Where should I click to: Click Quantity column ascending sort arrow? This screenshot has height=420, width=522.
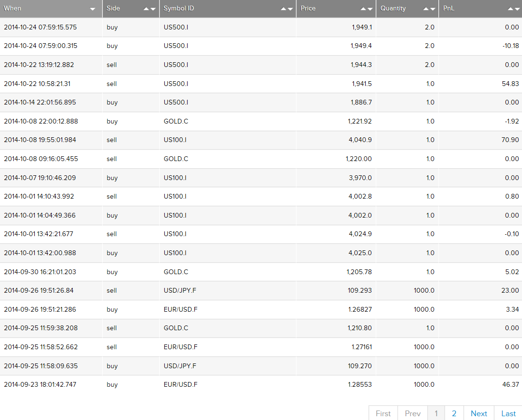(x=426, y=9)
